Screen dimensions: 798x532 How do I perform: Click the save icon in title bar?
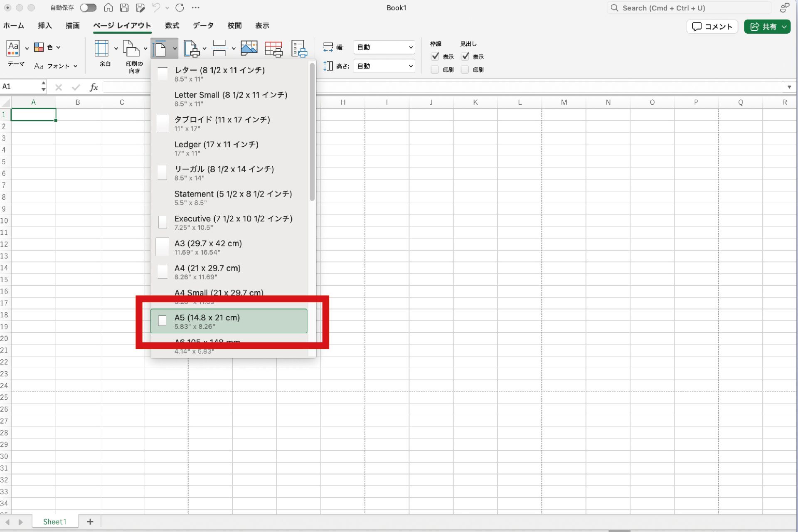point(124,7)
